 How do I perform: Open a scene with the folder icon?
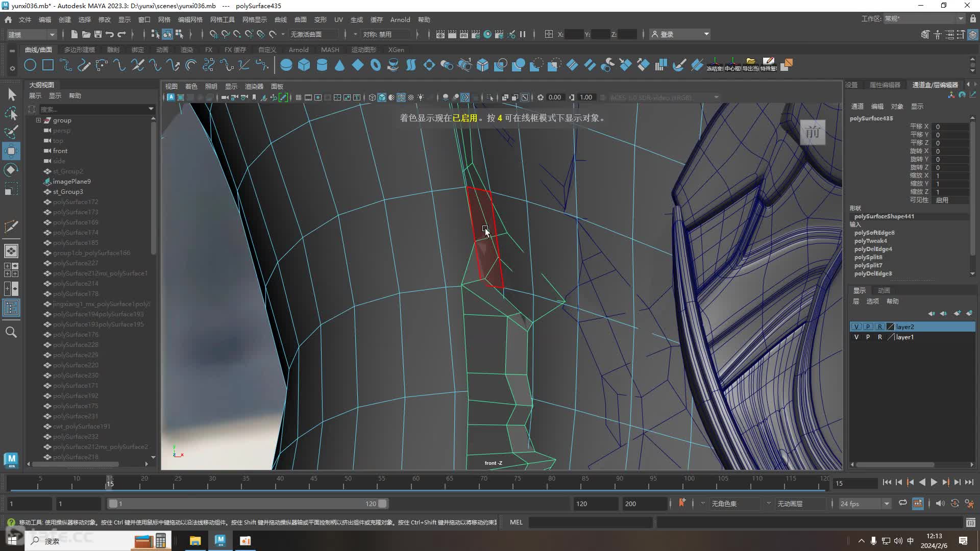pos(86,34)
